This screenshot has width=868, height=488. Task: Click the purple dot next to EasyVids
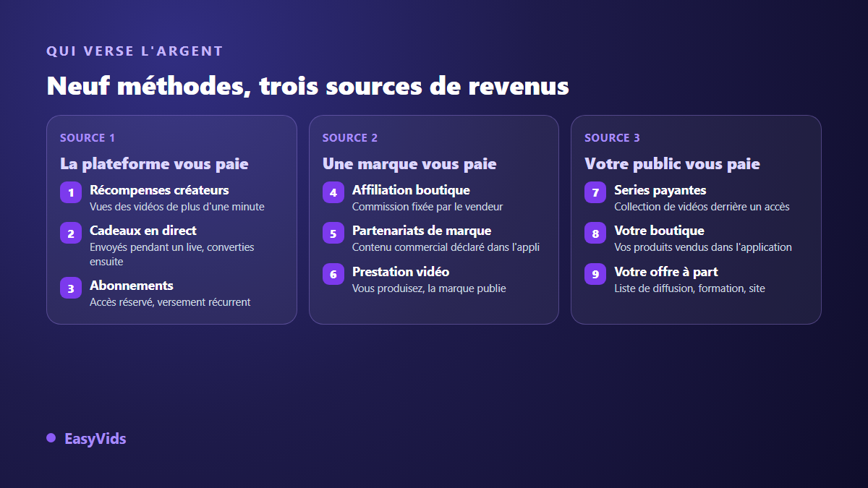tap(51, 438)
